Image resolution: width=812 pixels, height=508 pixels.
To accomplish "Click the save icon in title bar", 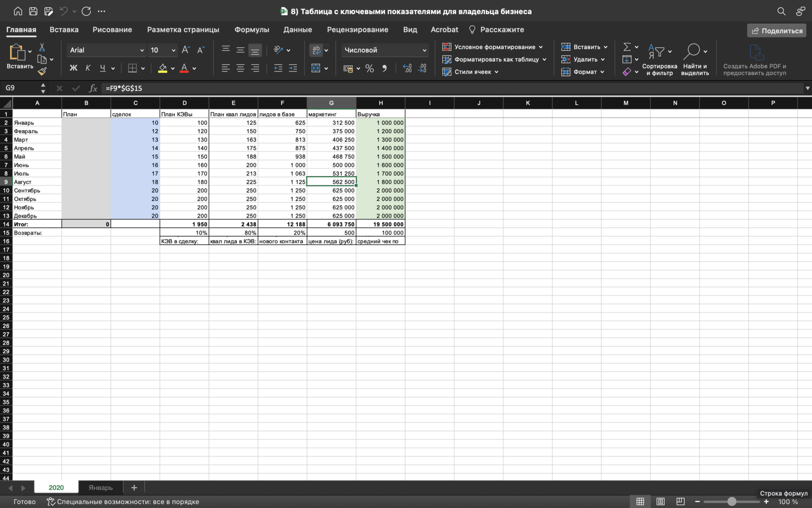I will point(33,11).
